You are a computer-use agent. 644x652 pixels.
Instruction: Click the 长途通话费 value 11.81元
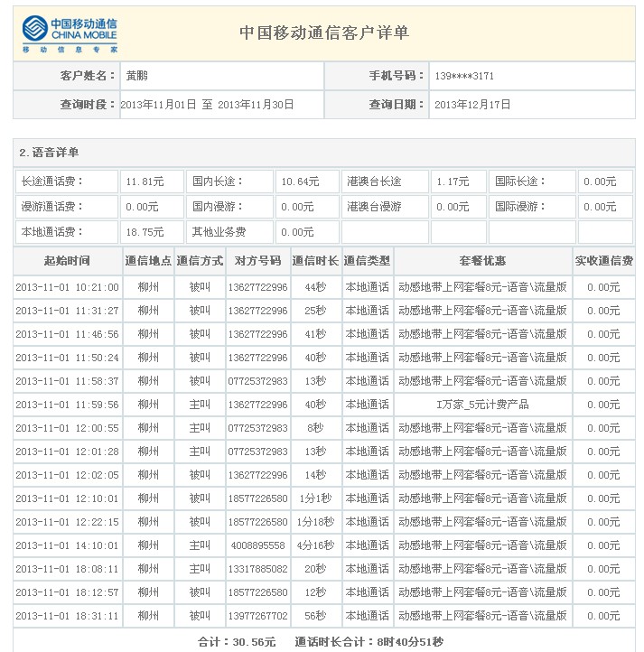coord(145,182)
